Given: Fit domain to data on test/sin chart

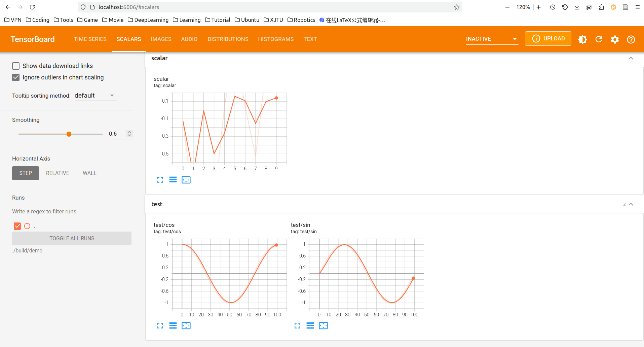Looking at the screenshot, I should [323, 326].
